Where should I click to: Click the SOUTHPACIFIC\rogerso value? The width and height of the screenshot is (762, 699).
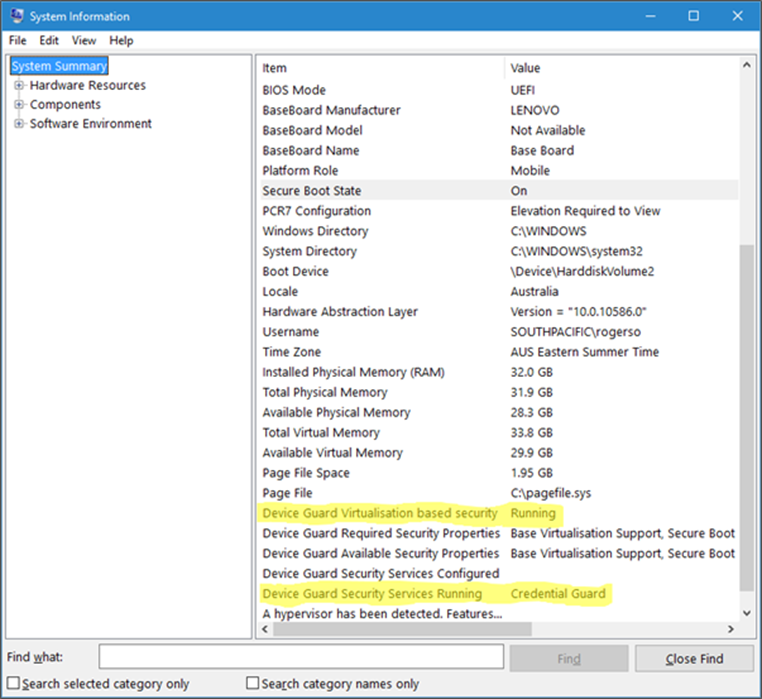(575, 332)
